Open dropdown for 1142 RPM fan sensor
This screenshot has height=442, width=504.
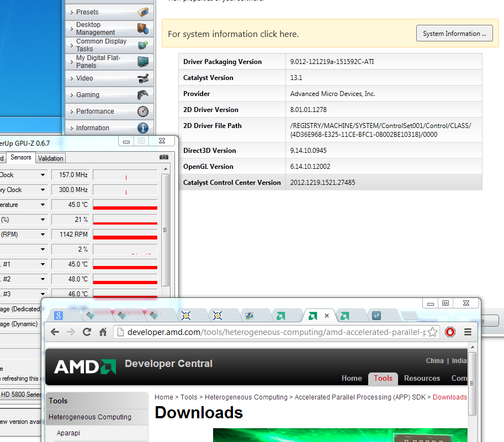43,235
